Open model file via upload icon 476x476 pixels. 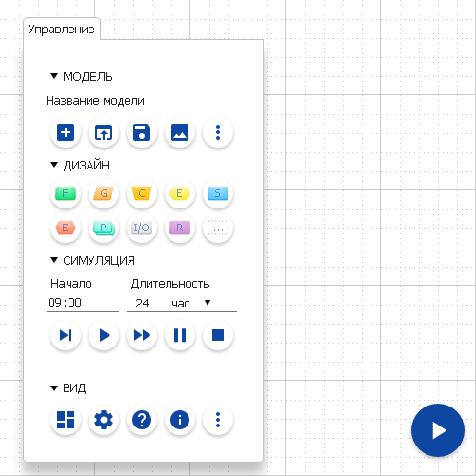point(104,132)
